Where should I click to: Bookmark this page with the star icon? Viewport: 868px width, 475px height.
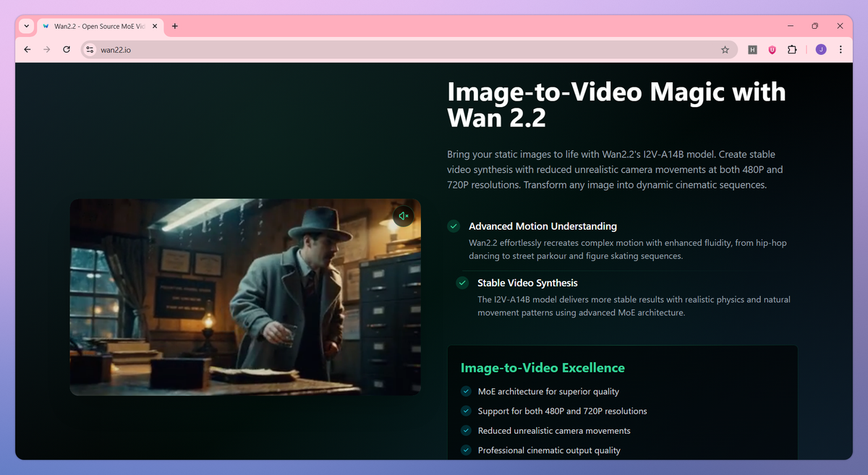pyautogui.click(x=725, y=50)
